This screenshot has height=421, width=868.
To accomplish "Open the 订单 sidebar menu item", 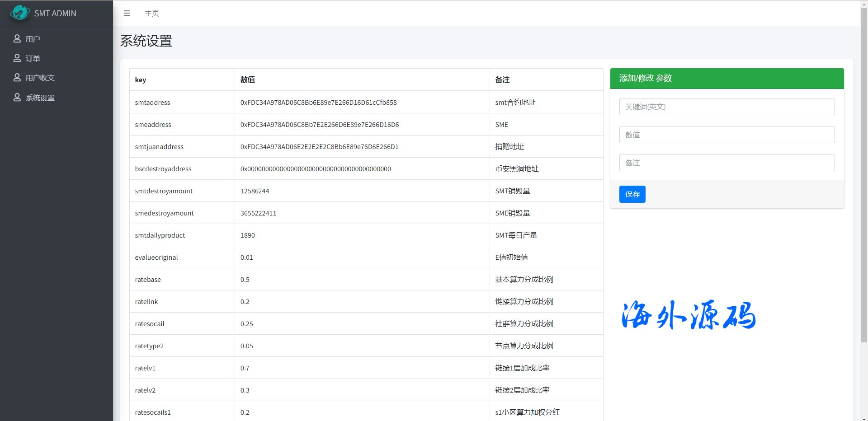I will tap(33, 59).
